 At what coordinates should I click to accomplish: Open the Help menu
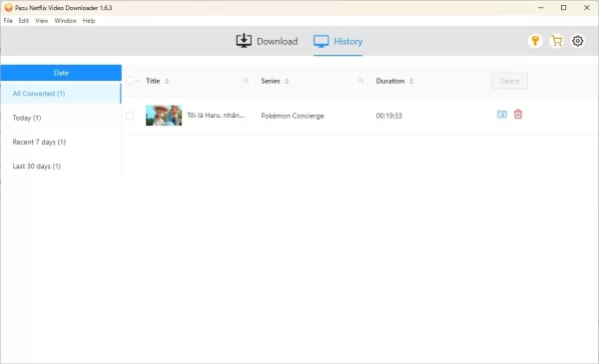pos(89,21)
